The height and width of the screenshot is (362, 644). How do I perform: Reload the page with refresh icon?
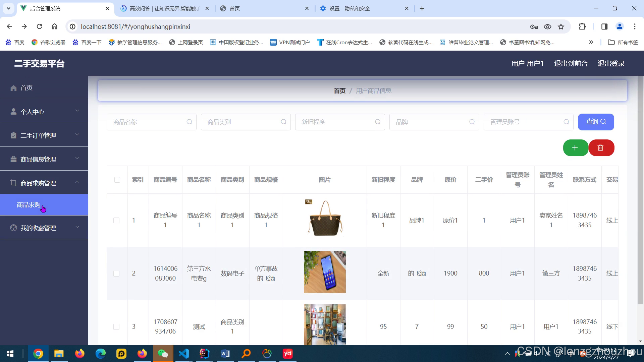[39, 26]
